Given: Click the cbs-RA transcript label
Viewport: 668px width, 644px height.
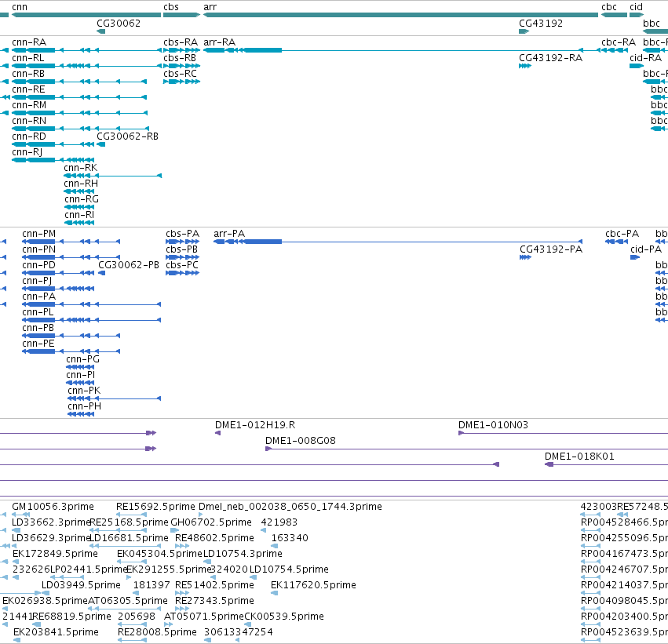Looking at the screenshot, I should (x=181, y=42).
